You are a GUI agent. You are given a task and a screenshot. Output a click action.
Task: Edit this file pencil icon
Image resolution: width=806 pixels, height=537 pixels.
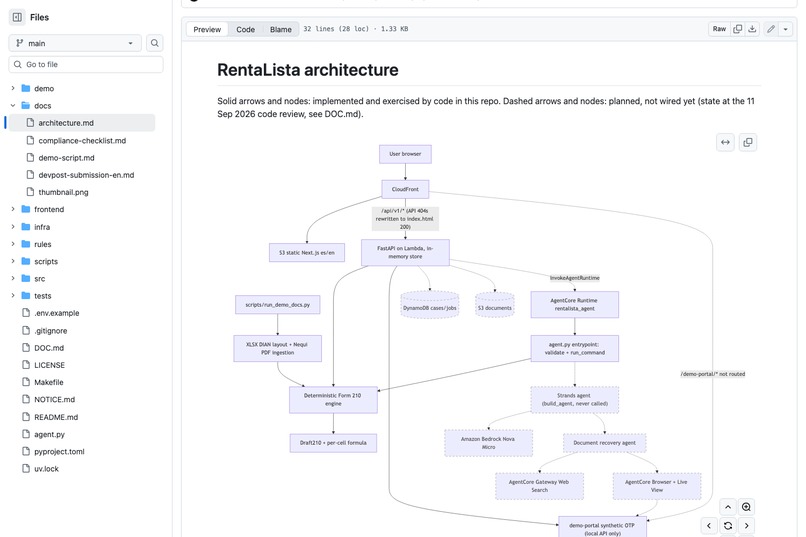(x=771, y=29)
